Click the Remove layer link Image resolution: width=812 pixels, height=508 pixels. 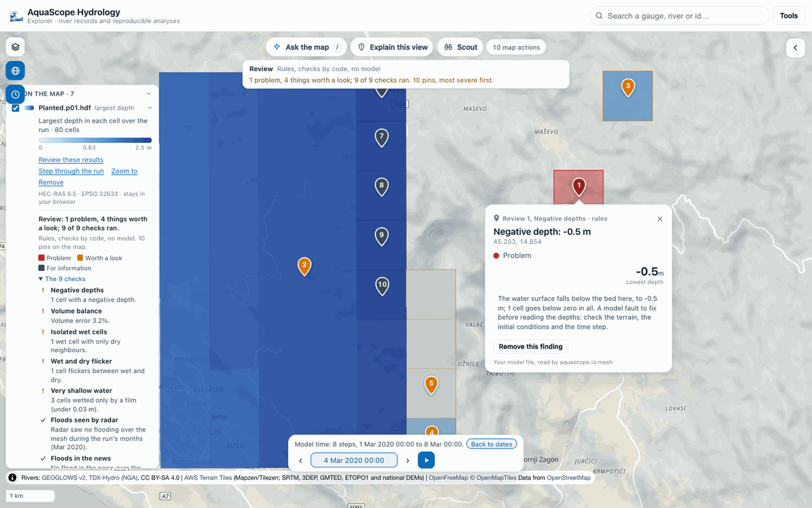[x=51, y=182]
